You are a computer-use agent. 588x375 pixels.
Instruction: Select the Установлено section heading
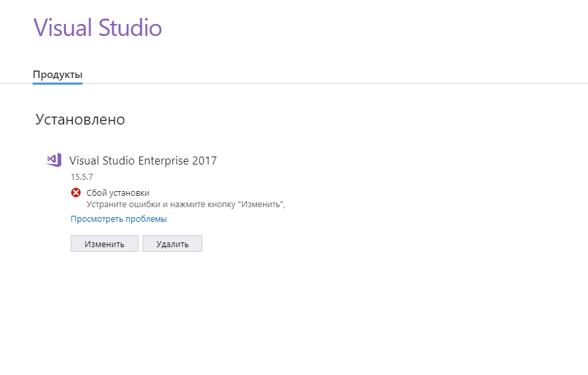(80, 120)
